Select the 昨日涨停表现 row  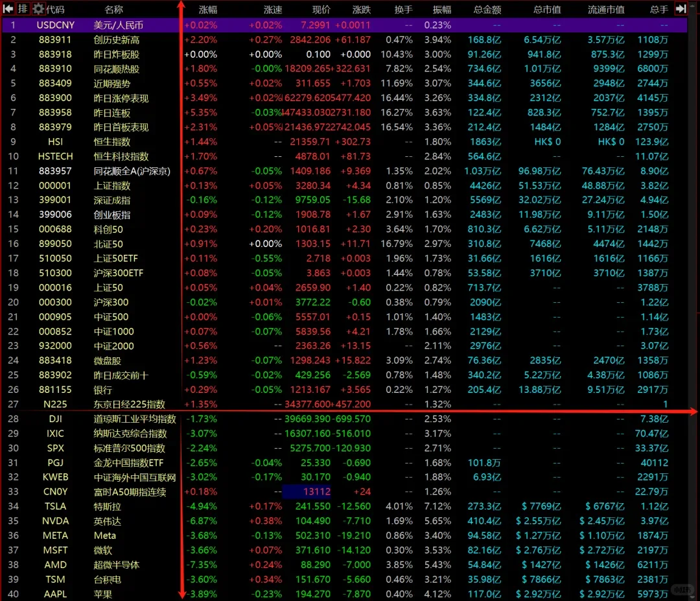coord(345,99)
